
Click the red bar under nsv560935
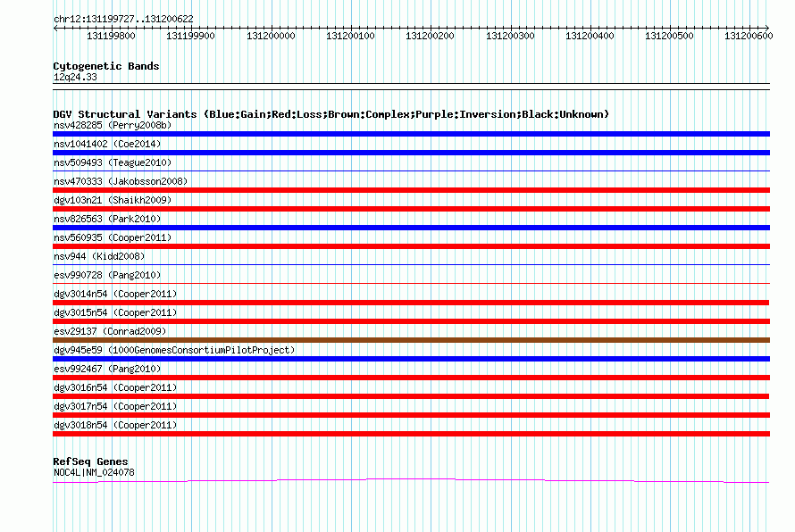click(x=411, y=246)
